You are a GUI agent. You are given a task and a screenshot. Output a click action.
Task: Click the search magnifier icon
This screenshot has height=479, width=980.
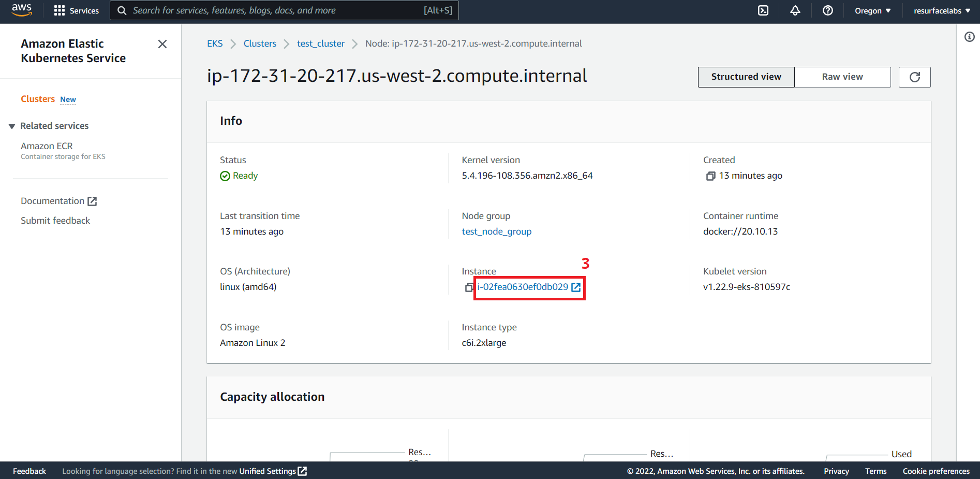tap(122, 10)
